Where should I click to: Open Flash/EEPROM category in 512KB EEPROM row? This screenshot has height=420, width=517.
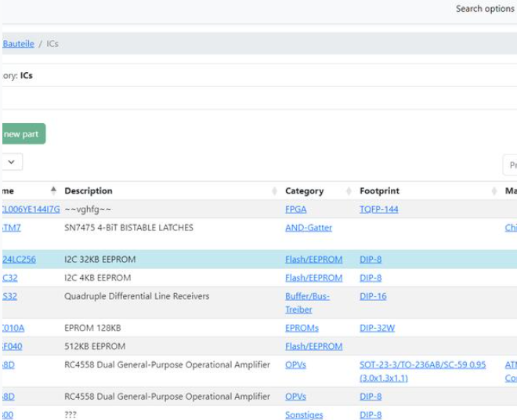click(313, 346)
